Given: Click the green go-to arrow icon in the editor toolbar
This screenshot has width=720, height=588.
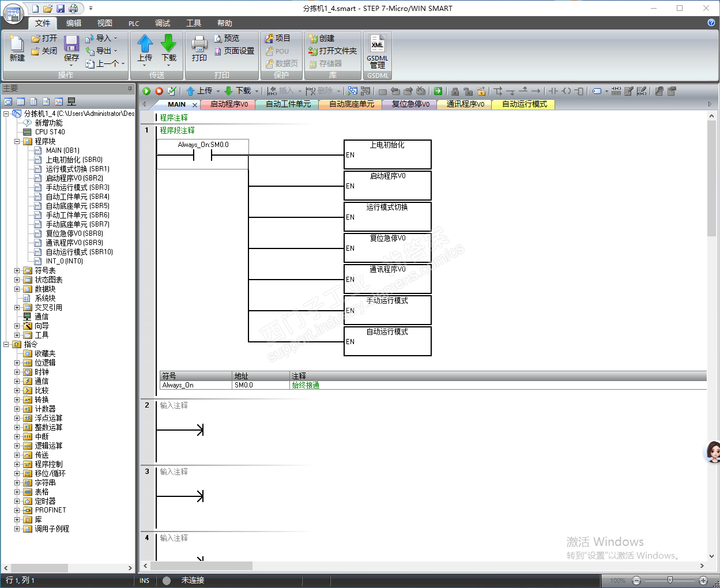Looking at the screenshot, I should (x=438, y=91).
